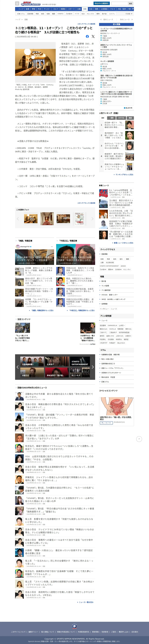Open 活動休止中の今井翼 news headline
This screenshot has height=644, width=149.
(x=59, y=395)
